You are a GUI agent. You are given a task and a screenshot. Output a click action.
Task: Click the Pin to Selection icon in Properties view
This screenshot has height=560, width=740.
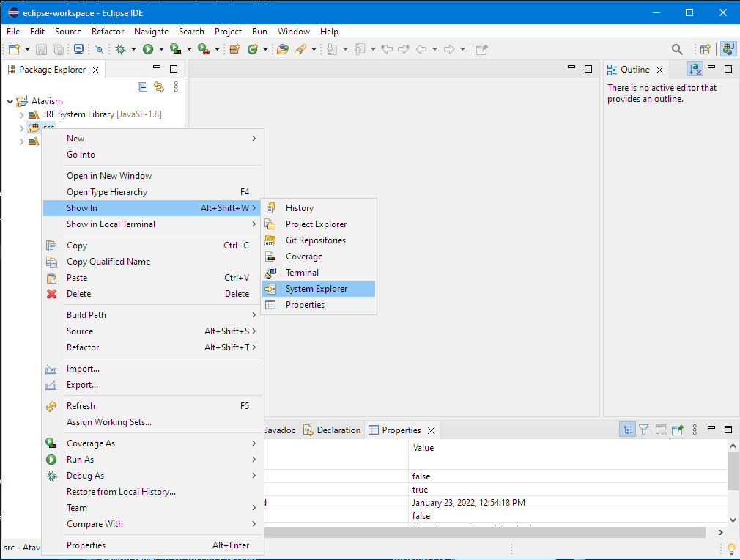(678, 430)
